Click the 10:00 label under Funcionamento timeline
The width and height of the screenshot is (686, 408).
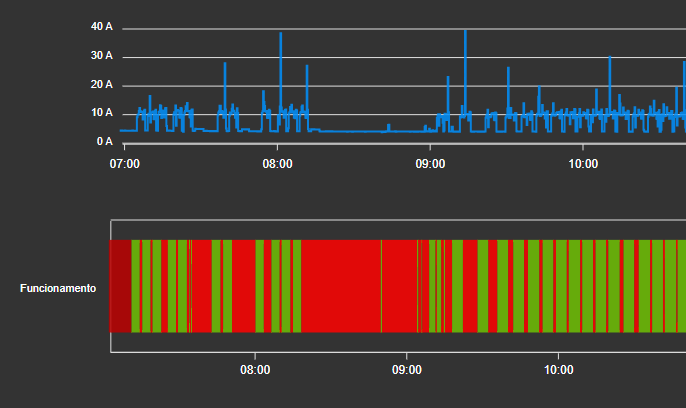[x=558, y=370]
